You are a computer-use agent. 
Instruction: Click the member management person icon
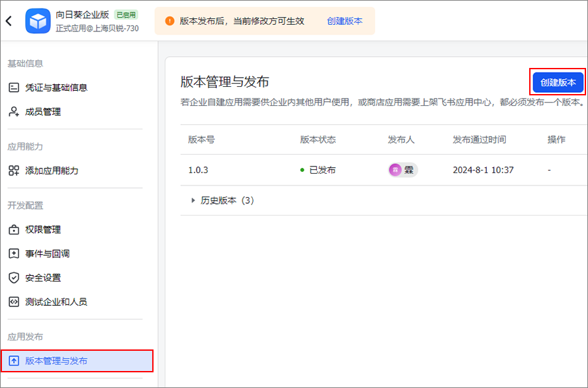coord(14,112)
